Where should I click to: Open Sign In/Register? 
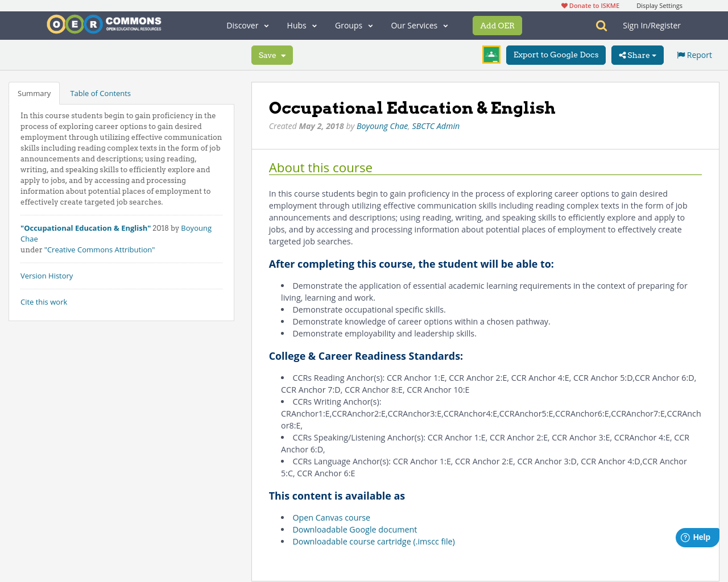pyautogui.click(x=652, y=25)
